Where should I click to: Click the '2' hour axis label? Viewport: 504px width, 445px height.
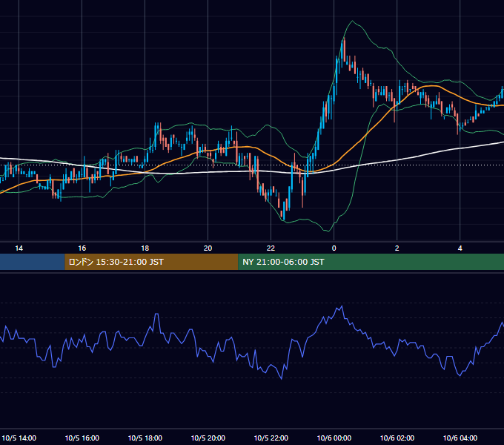(397, 248)
